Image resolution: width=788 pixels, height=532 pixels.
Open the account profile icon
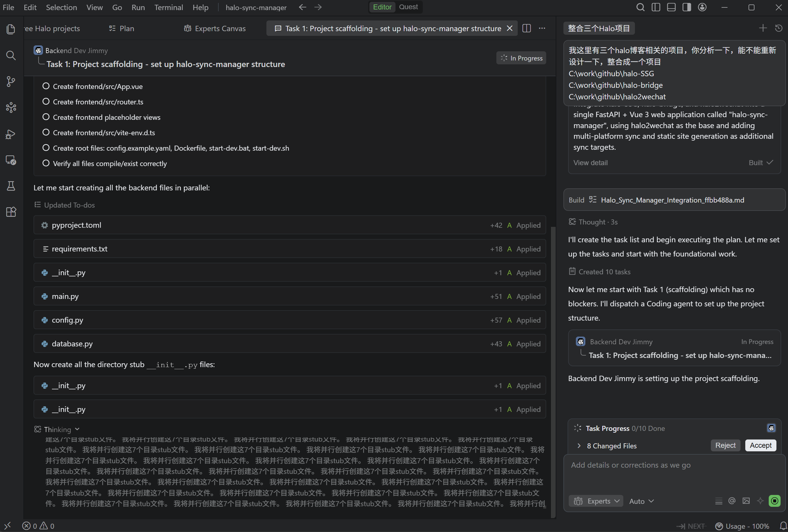702,7
